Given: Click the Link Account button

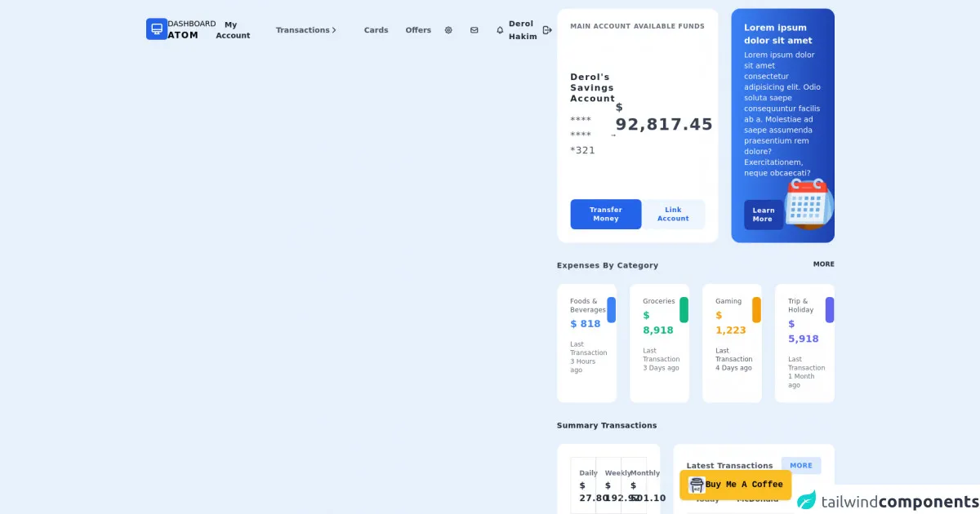Looking at the screenshot, I should pyautogui.click(x=673, y=215).
